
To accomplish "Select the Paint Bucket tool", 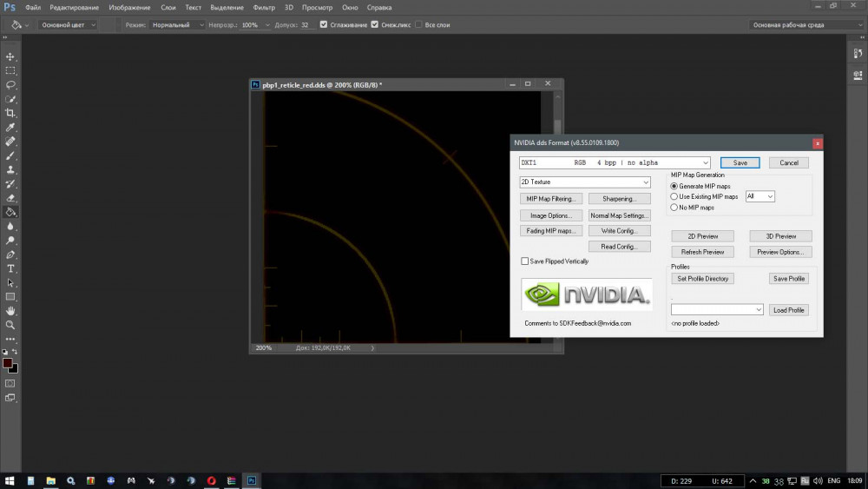I will click(x=10, y=211).
